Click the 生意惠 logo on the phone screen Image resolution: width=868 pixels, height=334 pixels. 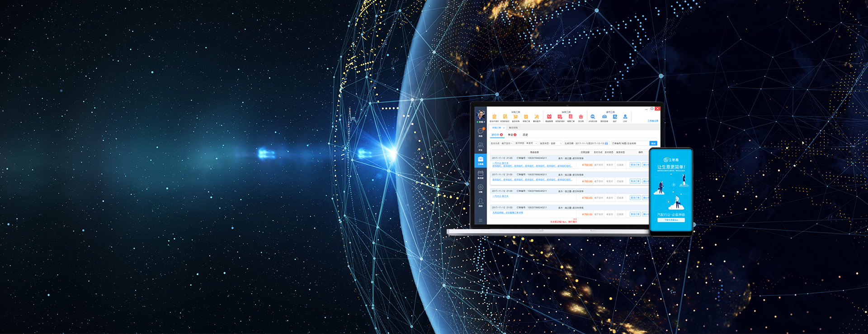click(671, 160)
